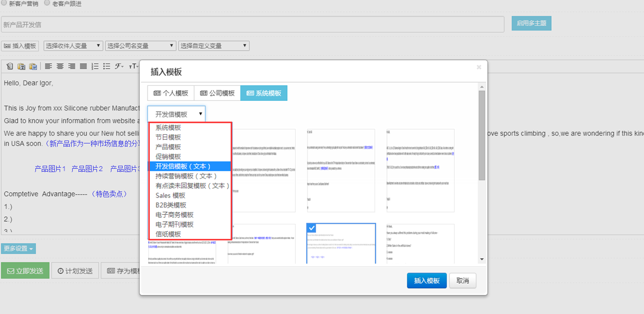Click the align left icon in editor toolbar
Viewport: 644px width, 314px height.
(48, 67)
